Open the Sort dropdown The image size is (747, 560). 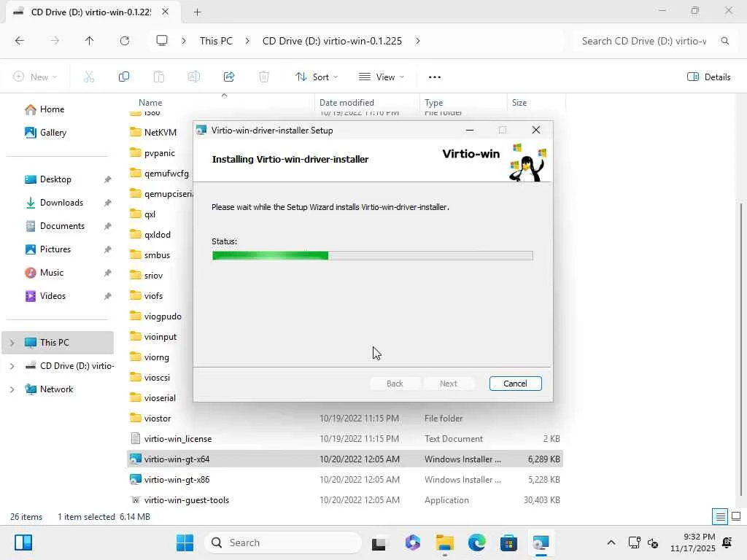tap(317, 77)
